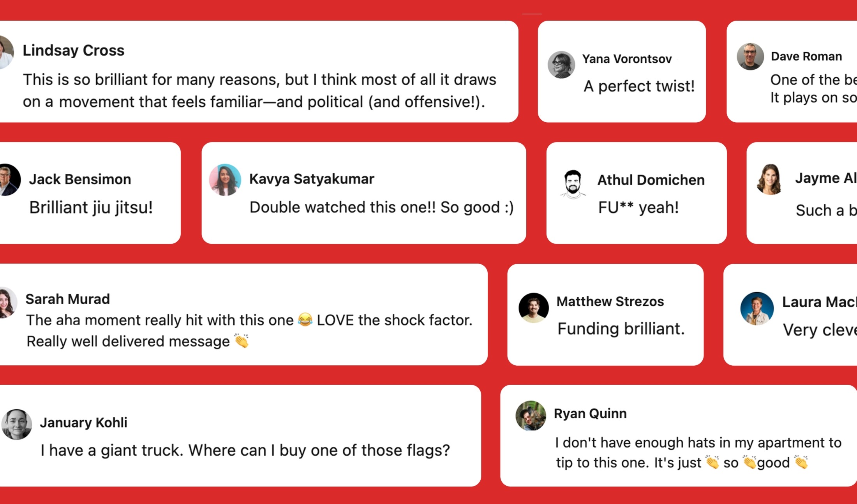Open Kavya Satyakumar's profile picture

[225, 180]
